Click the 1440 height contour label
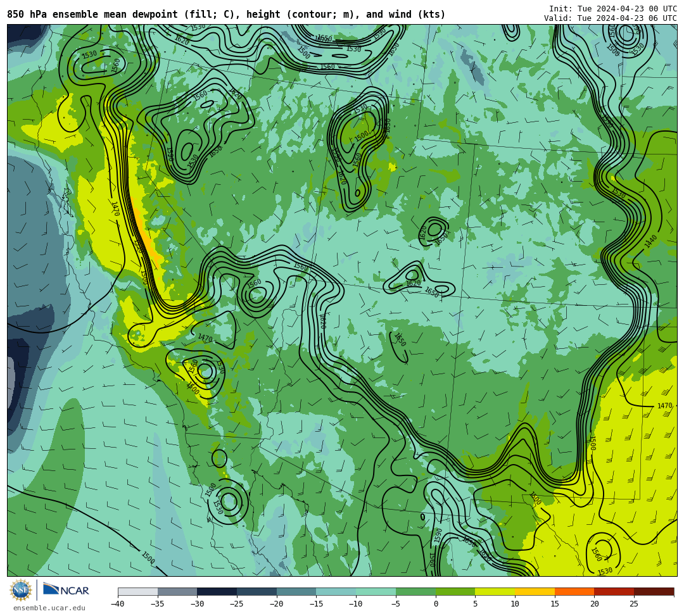Image resolution: width=684 pixels, height=616 pixels. (x=650, y=241)
